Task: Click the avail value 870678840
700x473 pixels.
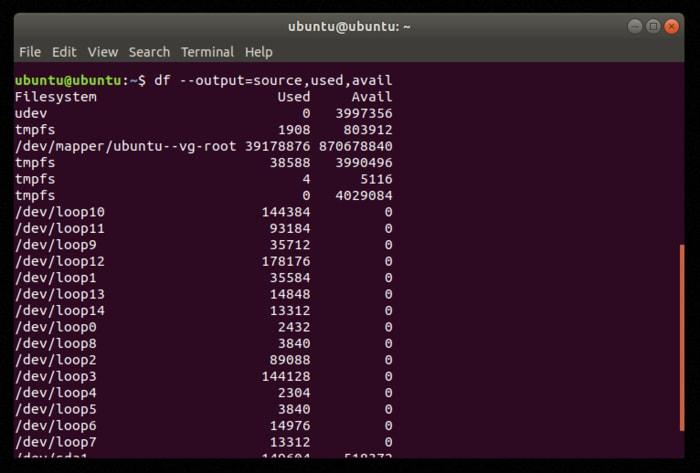Action: tap(355, 146)
